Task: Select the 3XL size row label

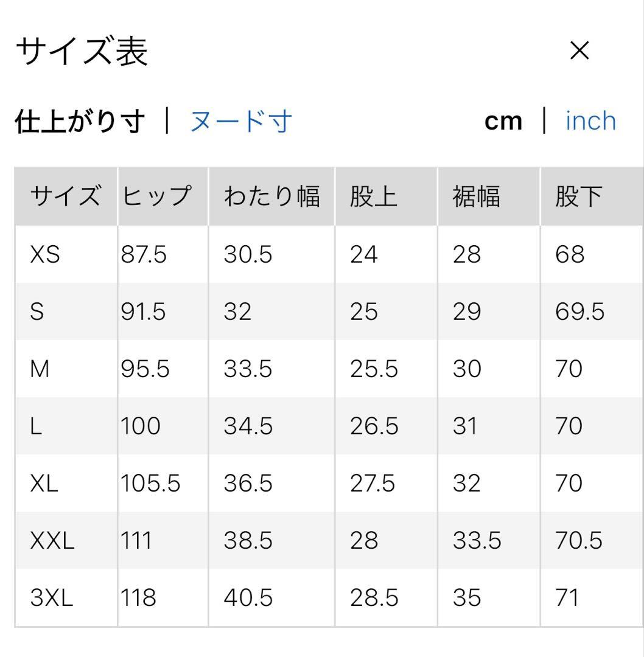Action: pyautogui.click(x=52, y=597)
